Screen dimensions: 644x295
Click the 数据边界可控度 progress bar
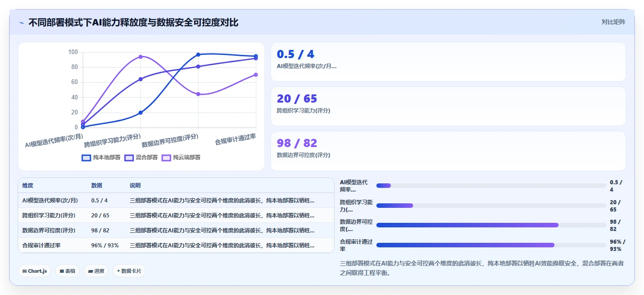[x=491, y=225]
